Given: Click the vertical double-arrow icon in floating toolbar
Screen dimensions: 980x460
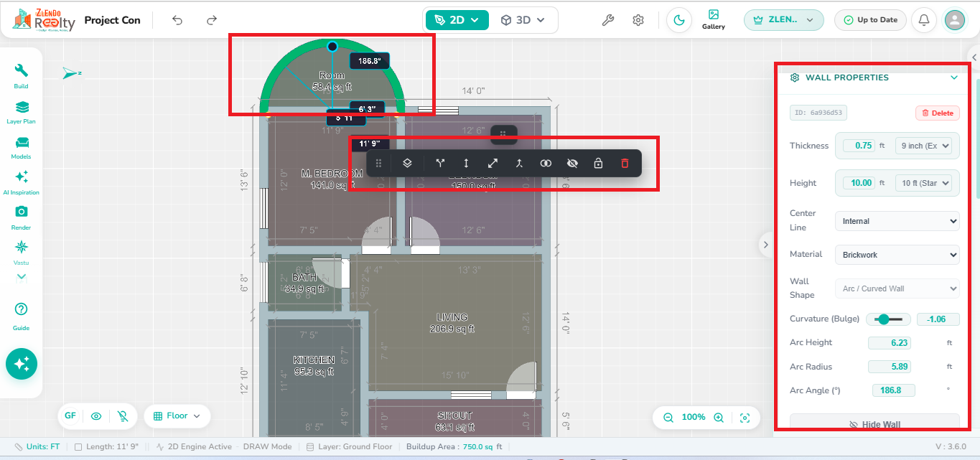Looking at the screenshot, I should click(x=466, y=163).
